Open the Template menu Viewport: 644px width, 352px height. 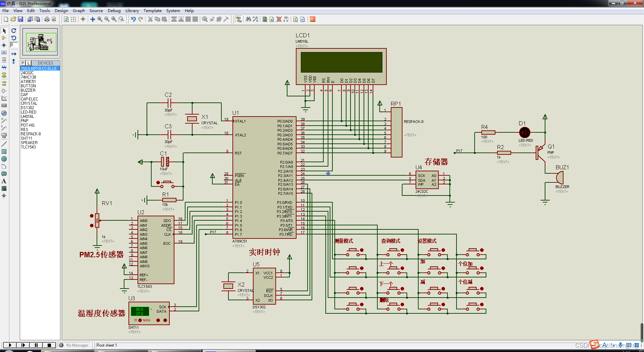153,11
